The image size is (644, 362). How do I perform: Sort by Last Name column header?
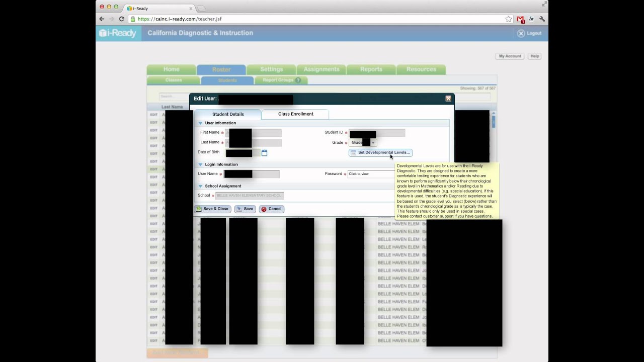172,107
